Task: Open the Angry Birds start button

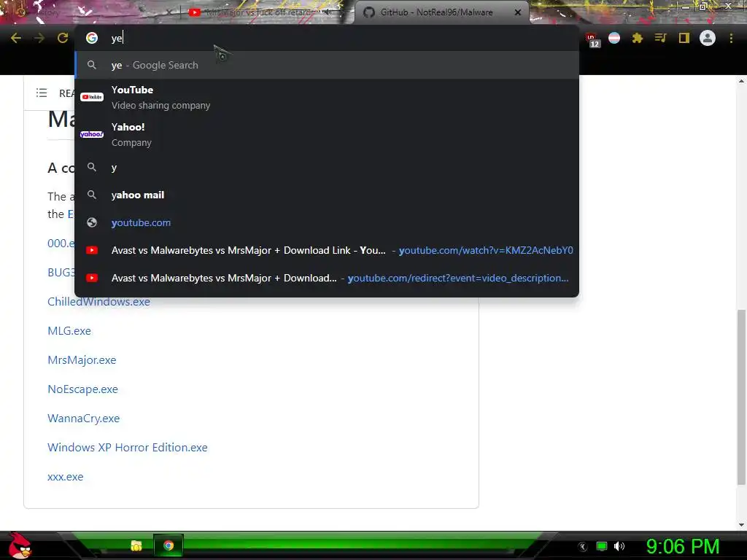Action: coord(19,545)
